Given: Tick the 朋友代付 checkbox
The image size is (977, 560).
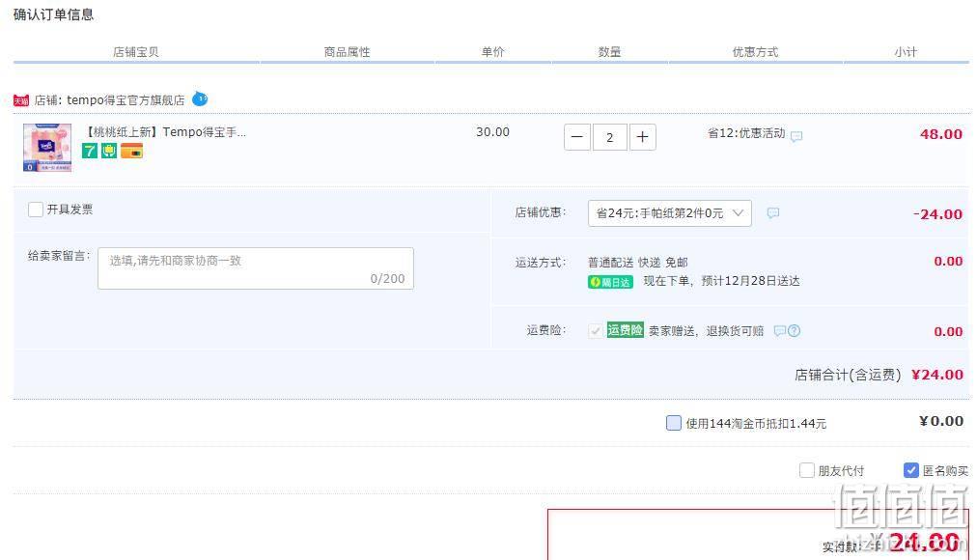Looking at the screenshot, I should click(x=807, y=470).
